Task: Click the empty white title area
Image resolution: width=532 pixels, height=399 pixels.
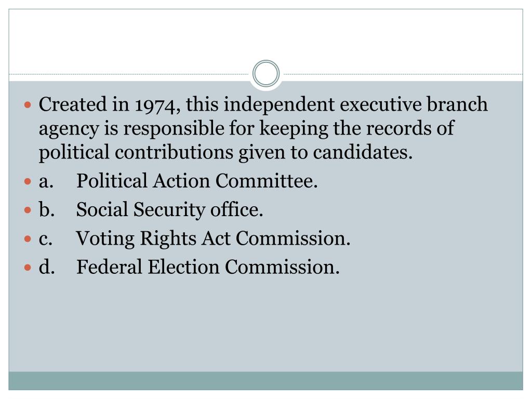Action: click(x=265, y=37)
